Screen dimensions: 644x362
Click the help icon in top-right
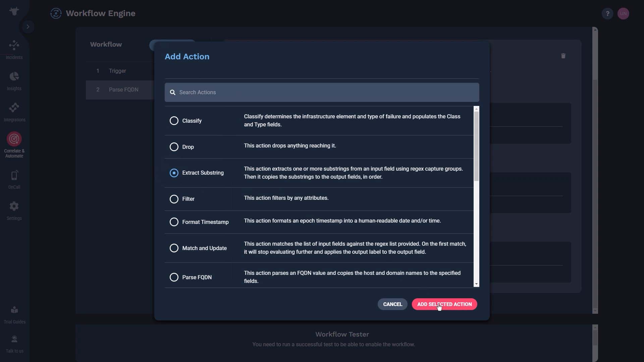608,13
